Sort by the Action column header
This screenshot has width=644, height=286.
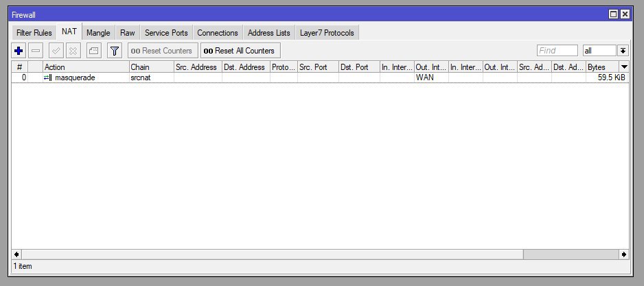[x=86, y=67]
